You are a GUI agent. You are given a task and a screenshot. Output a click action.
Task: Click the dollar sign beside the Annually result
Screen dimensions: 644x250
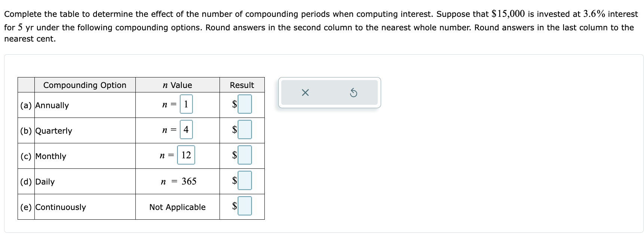click(x=234, y=104)
